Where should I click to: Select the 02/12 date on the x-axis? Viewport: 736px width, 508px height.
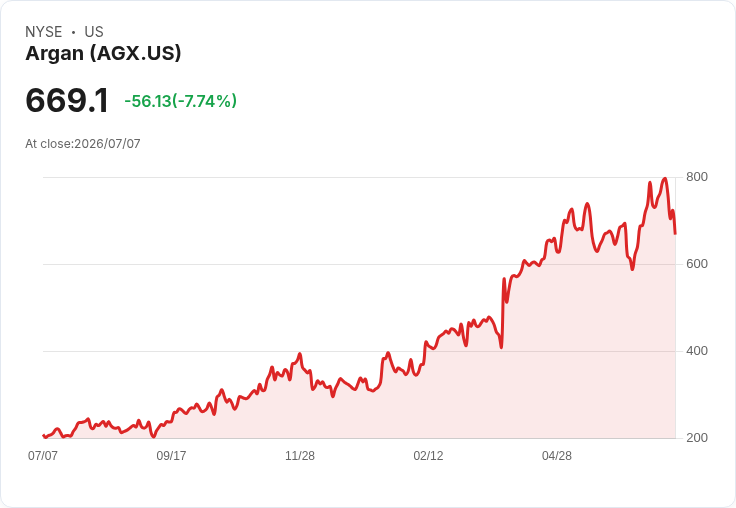point(428,455)
